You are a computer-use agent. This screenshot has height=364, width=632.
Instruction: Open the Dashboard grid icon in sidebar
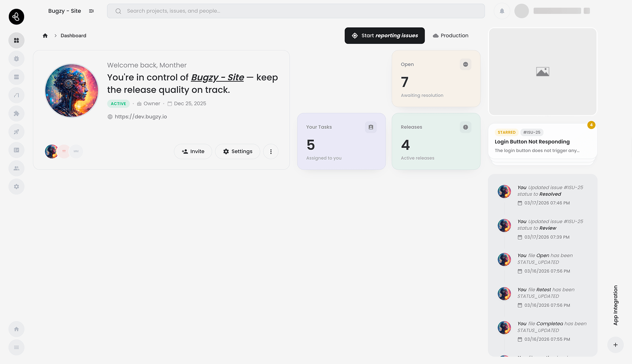click(16, 40)
